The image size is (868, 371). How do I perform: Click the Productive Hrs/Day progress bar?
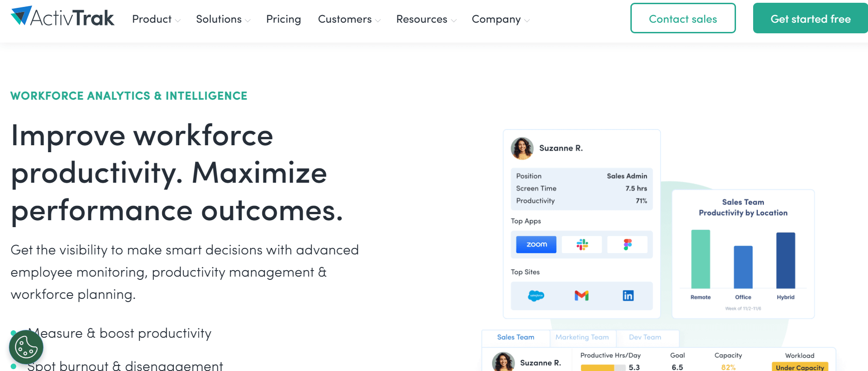point(603,367)
